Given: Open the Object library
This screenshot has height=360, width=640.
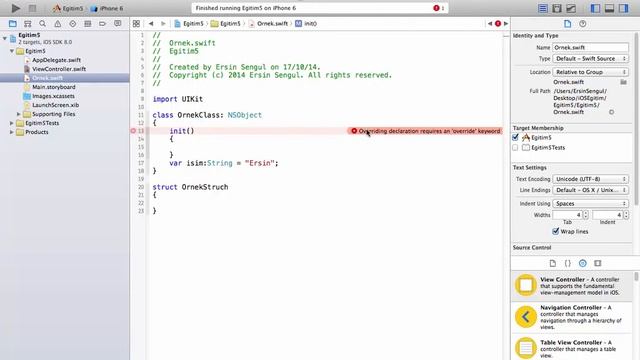Looking at the screenshot, I should (x=583, y=263).
